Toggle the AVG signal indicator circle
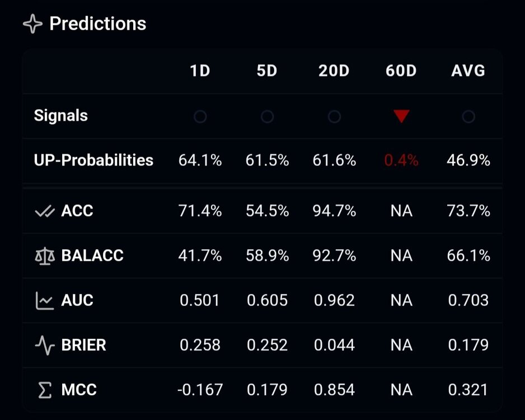Image resolution: width=525 pixels, height=420 pixels. point(468,117)
